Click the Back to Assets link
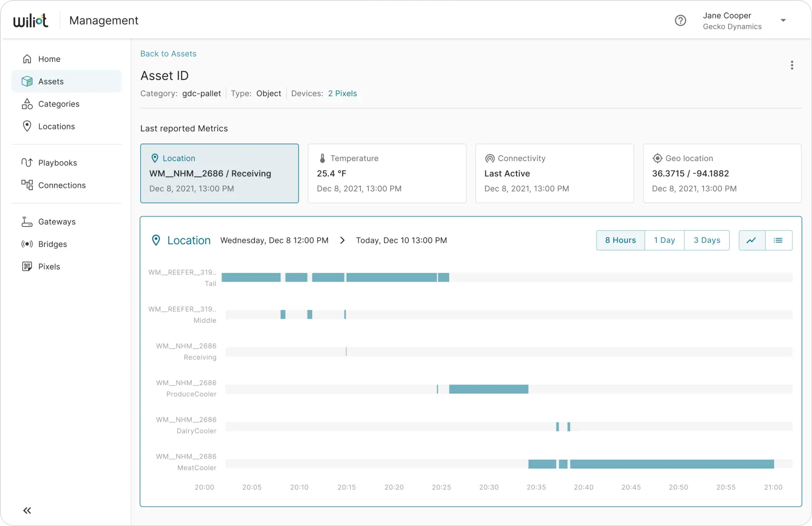The height and width of the screenshot is (526, 812). pyautogui.click(x=168, y=54)
